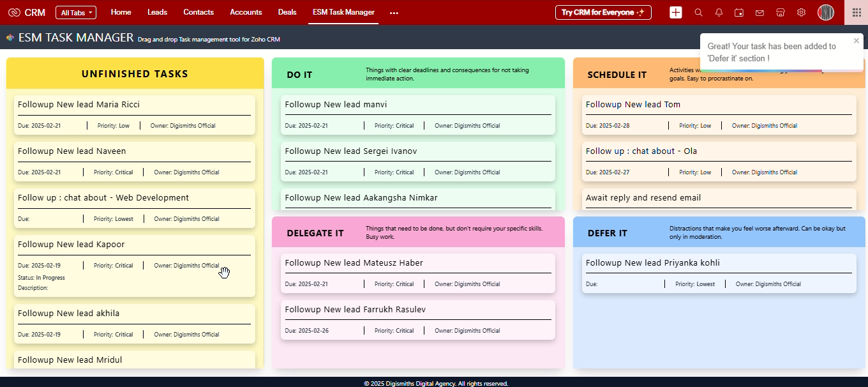Screen dimensions: 868x387
Task: Click Try CRM for Everyone button
Action: tap(603, 13)
